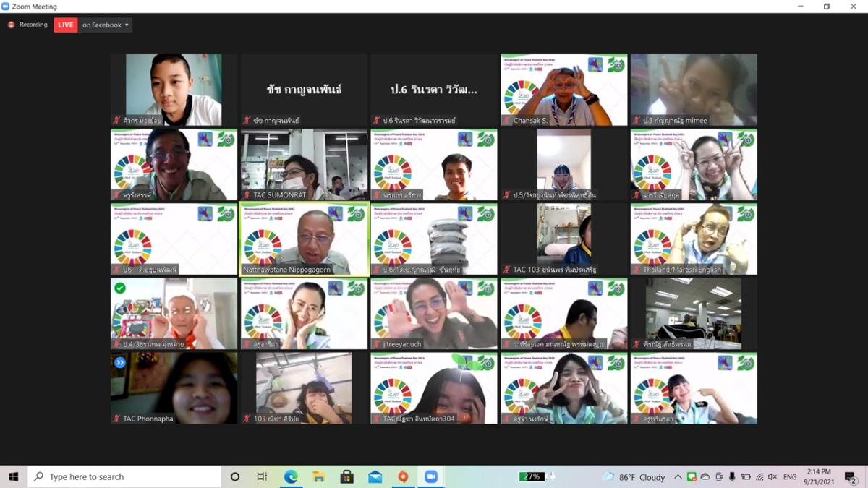Open the Mail app in taskbar
868x488 pixels.
375,476
